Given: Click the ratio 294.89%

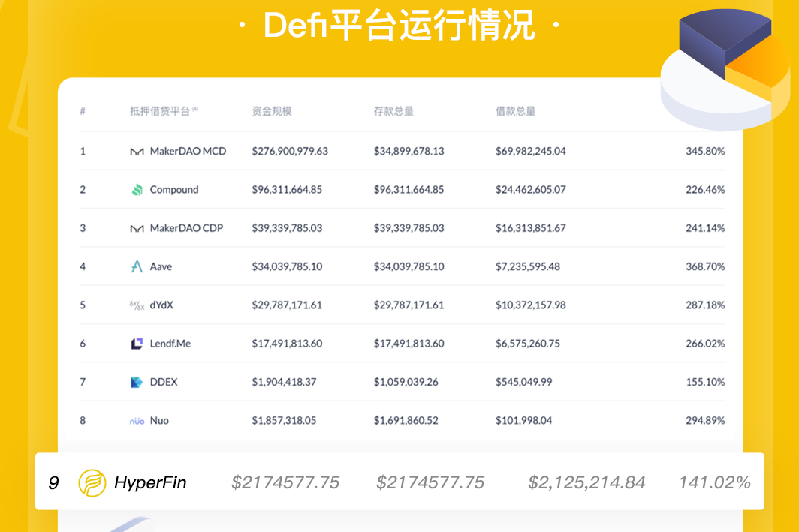Looking at the screenshot, I should coord(705,420).
